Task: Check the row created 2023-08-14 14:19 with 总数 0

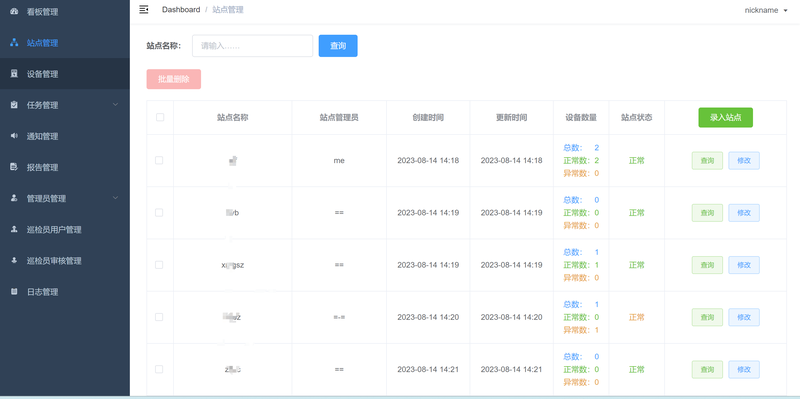Action: [x=159, y=213]
